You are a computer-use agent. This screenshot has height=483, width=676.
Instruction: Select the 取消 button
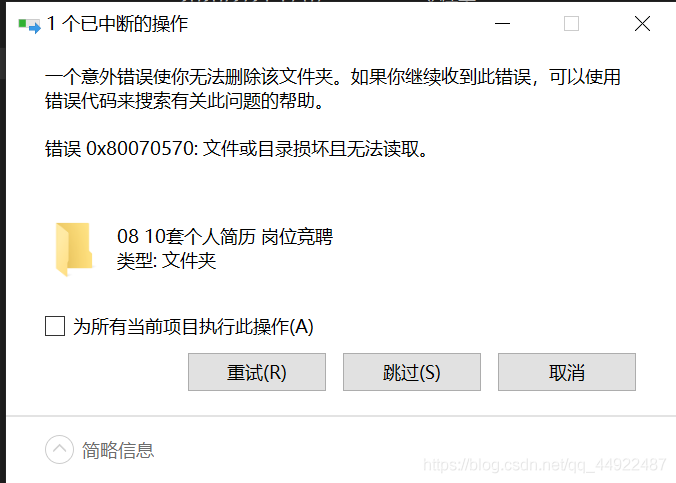coord(567,372)
